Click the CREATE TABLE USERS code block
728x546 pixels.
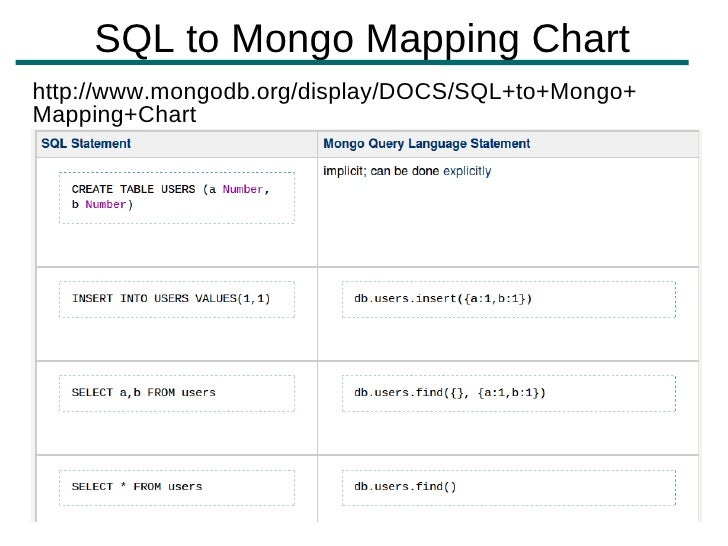(x=177, y=198)
